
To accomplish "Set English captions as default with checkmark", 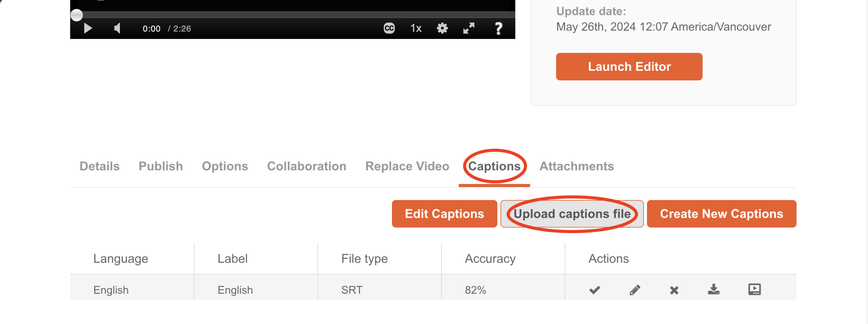I will [x=594, y=290].
